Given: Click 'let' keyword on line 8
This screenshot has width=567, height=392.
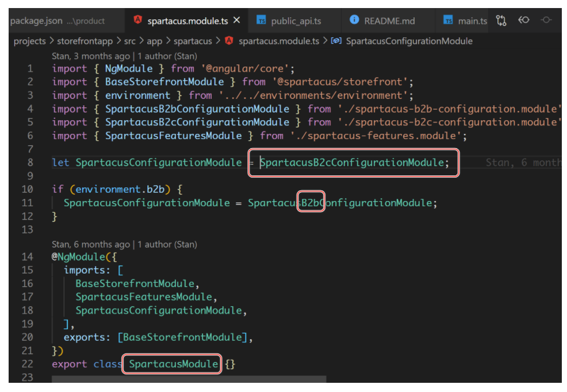Looking at the screenshot, I should 60,163.
